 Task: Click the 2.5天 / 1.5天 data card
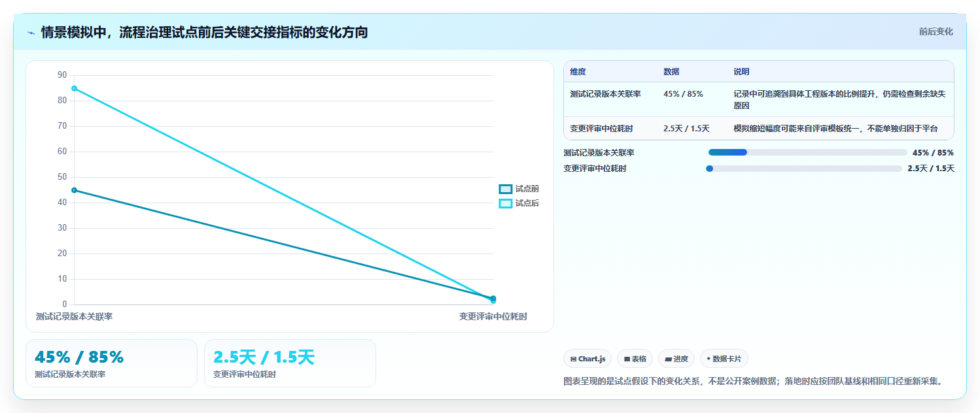click(290, 363)
